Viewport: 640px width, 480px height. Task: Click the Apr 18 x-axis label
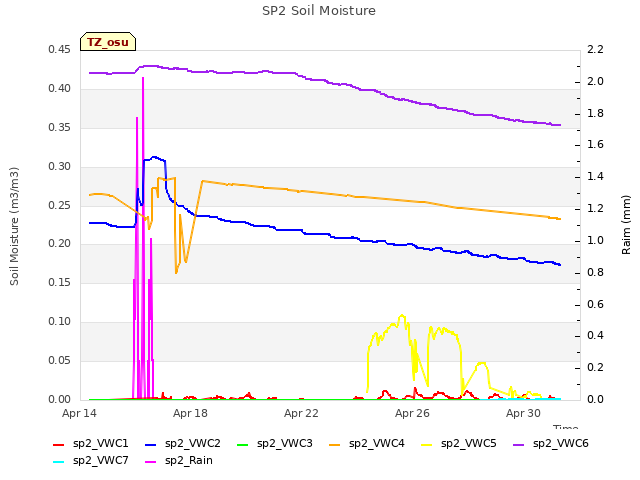[190, 413]
